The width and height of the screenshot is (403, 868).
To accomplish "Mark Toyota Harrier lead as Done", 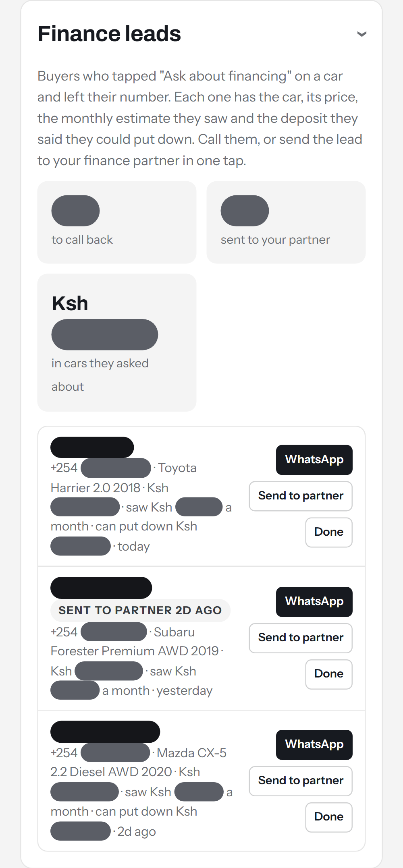I will click(329, 532).
